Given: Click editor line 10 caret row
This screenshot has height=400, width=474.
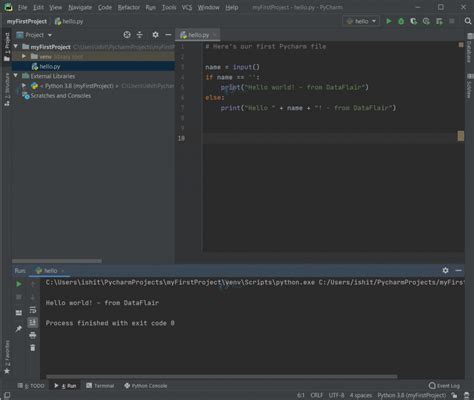Looking at the screenshot, I should (x=329, y=138).
